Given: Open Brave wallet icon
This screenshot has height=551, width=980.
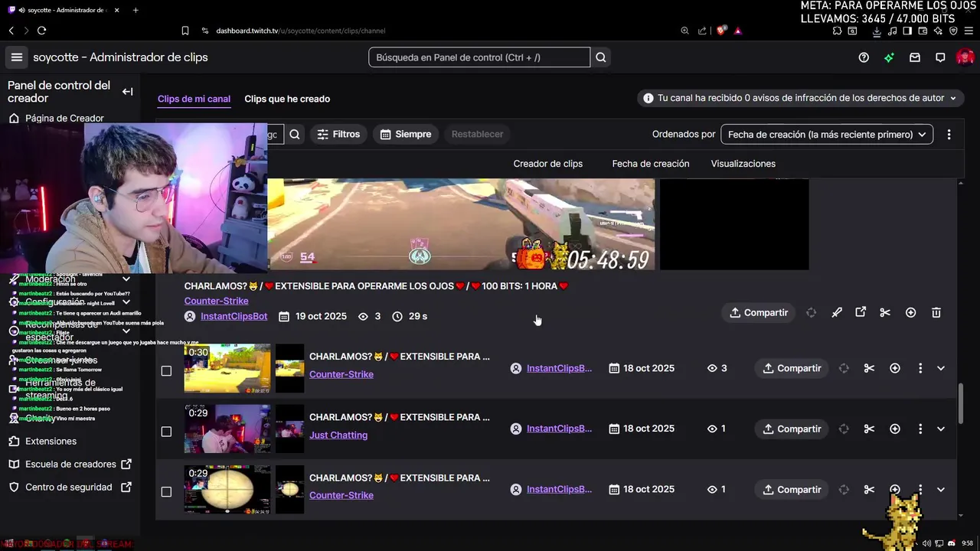Looking at the screenshot, I should coord(923,31).
